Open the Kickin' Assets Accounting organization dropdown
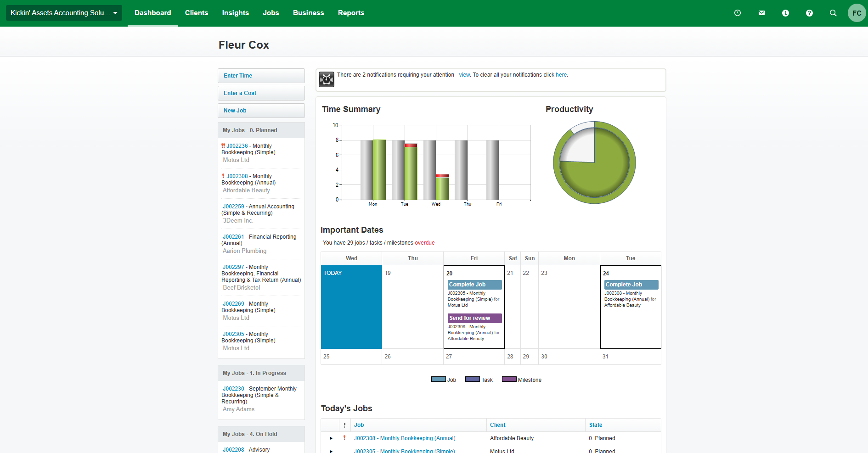The width and height of the screenshot is (868, 453). (x=63, y=12)
